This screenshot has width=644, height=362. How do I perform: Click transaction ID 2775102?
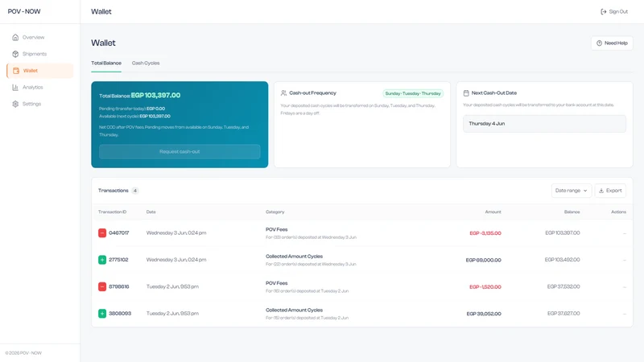pos(118,260)
